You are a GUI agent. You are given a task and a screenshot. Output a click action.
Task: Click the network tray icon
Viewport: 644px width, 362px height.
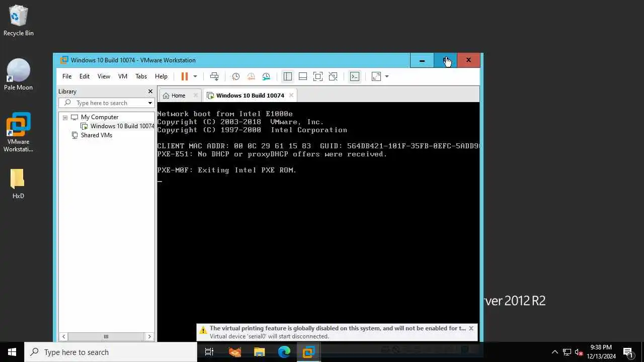coord(567,352)
